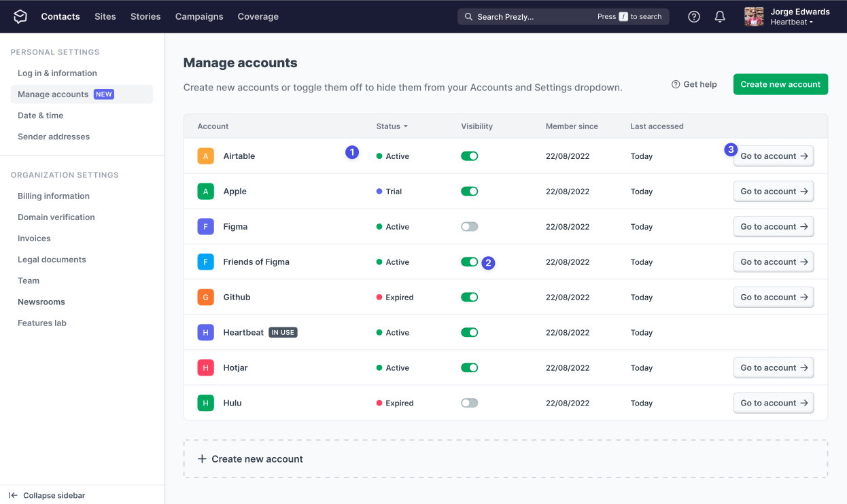
Task: Disable visibility for Github account
Action: [x=470, y=298]
